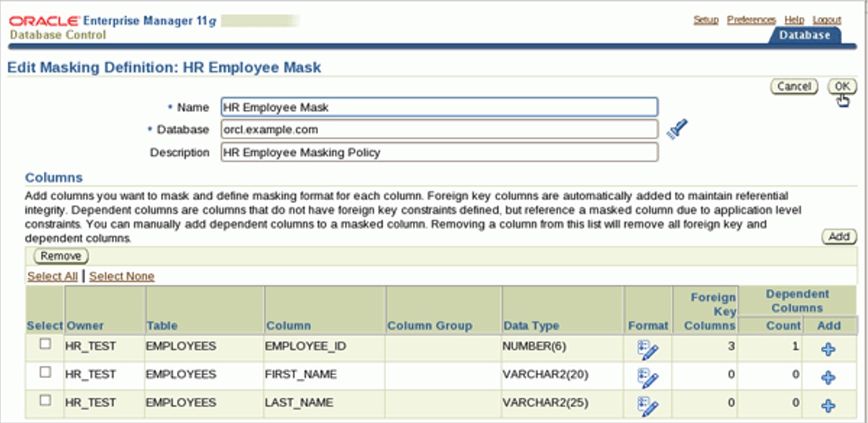Click the Remove button
The image size is (868, 423).
(x=60, y=256)
